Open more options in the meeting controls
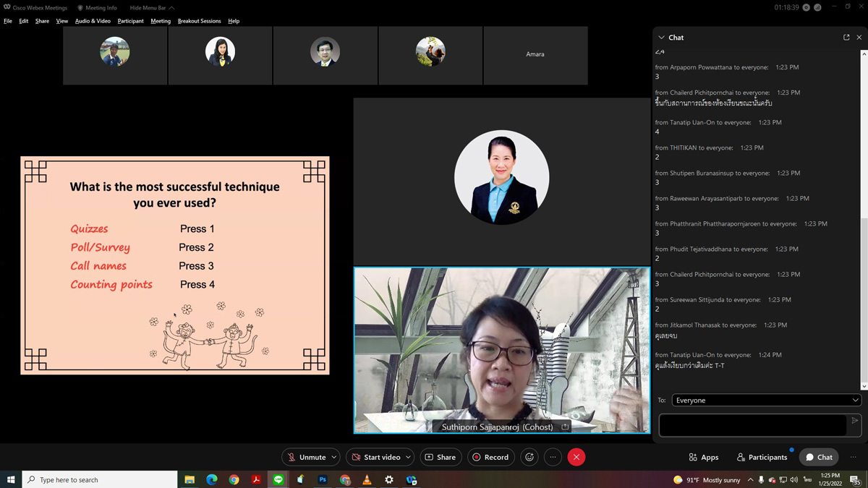Viewport: 868px width, 488px height. click(x=553, y=457)
